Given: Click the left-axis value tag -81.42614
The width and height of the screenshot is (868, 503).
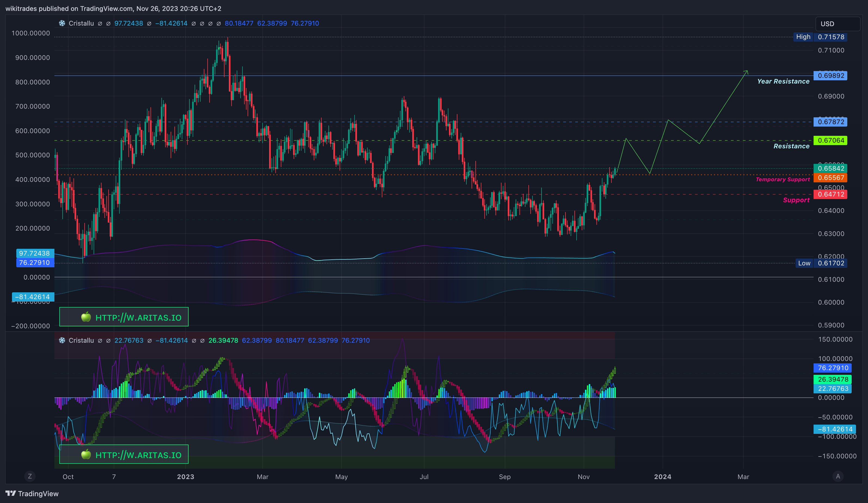Looking at the screenshot, I should [33, 297].
